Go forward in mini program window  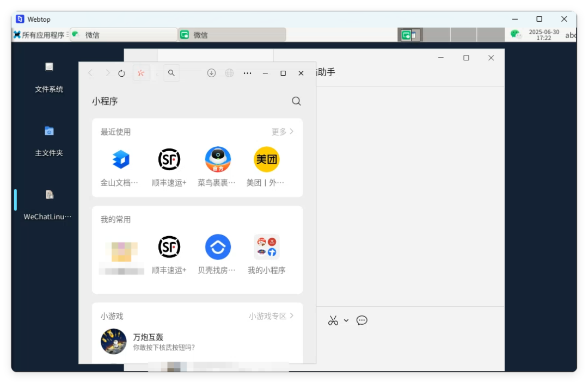click(107, 73)
